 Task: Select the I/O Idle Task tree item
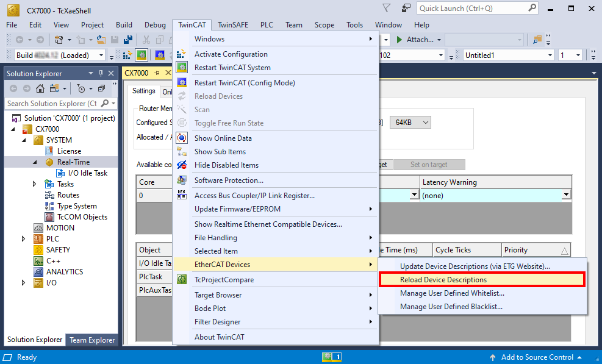pyautogui.click(x=88, y=173)
